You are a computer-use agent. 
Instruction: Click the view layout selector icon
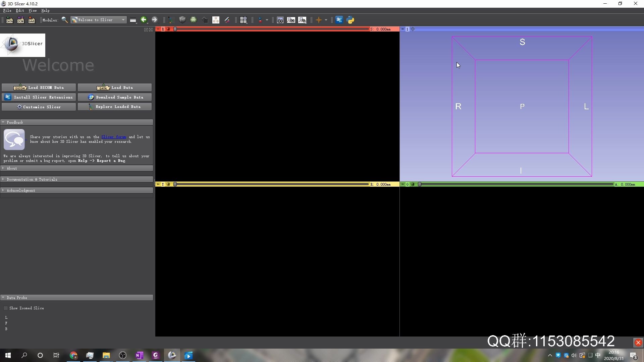(x=244, y=20)
